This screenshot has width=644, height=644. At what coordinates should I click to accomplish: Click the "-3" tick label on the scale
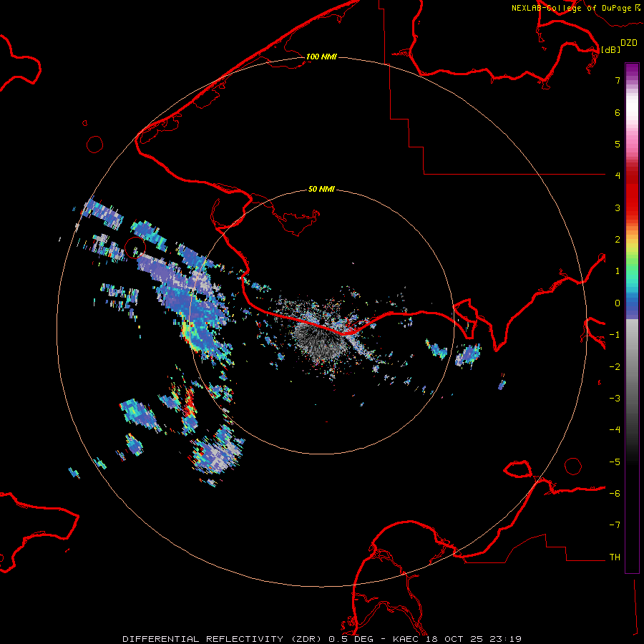pos(615,399)
